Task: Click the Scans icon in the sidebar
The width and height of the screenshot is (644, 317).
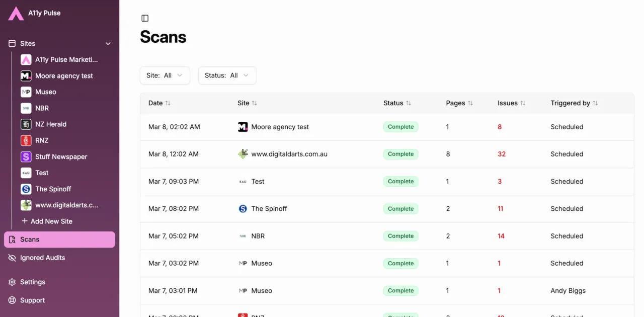Action: 12,239
